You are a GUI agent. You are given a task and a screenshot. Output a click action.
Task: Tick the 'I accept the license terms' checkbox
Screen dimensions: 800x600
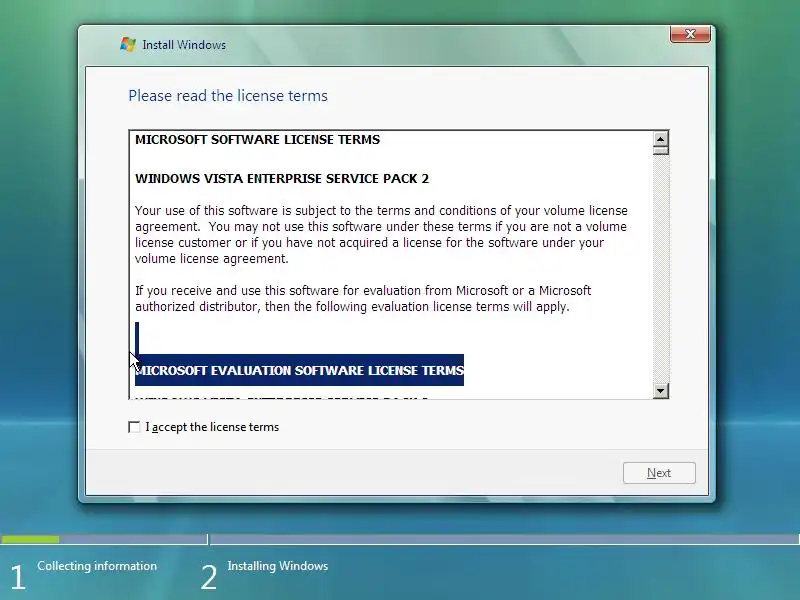(134, 427)
